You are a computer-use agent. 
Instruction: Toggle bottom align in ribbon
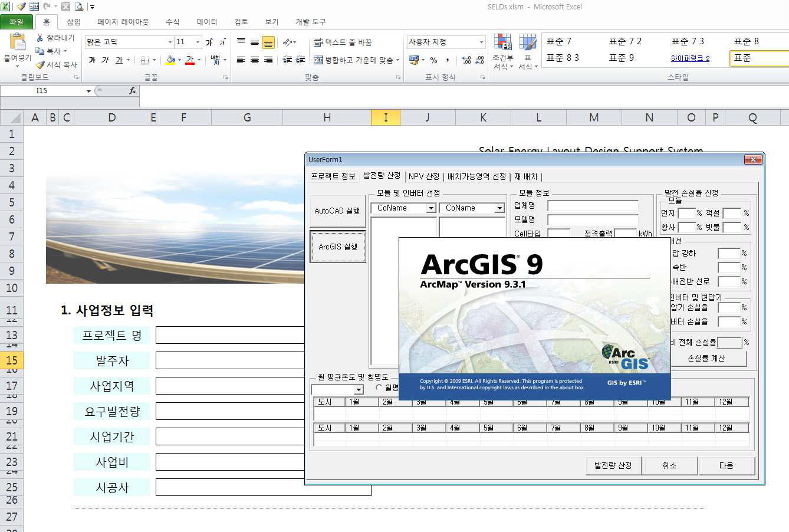(x=268, y=42)
